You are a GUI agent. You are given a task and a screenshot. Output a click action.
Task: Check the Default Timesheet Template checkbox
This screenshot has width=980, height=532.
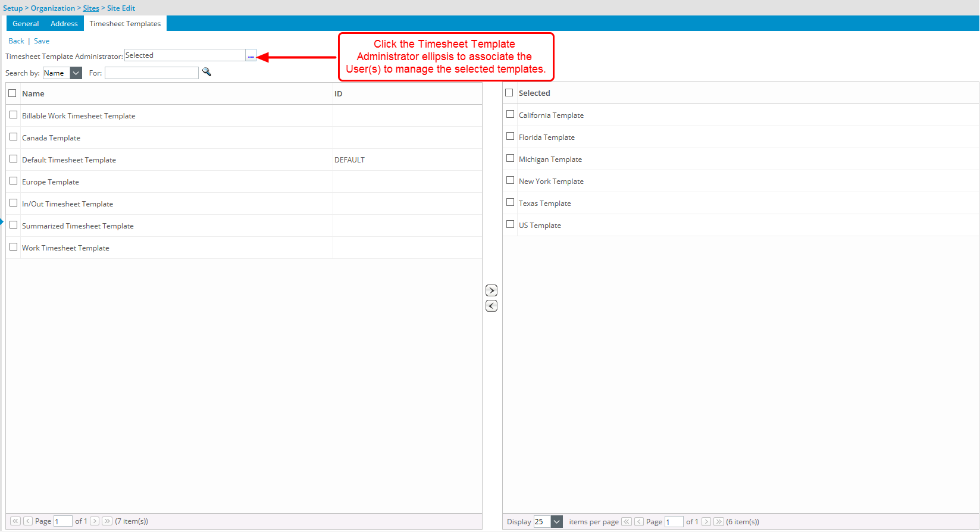13,159
